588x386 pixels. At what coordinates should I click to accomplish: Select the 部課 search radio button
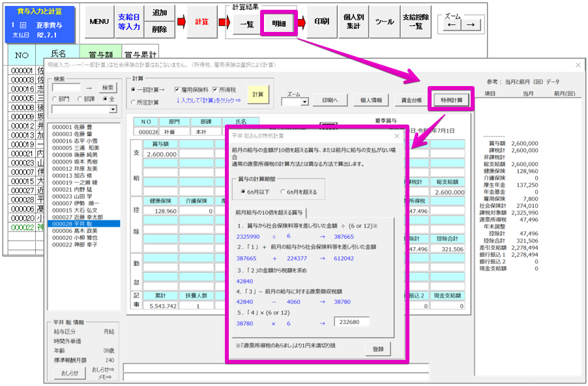point(86,98)
